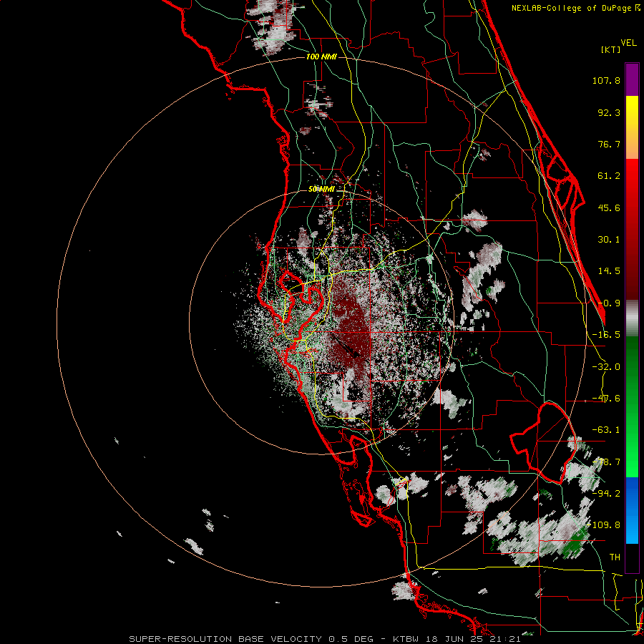Select the 14.5 legend value

click(609, 271)
